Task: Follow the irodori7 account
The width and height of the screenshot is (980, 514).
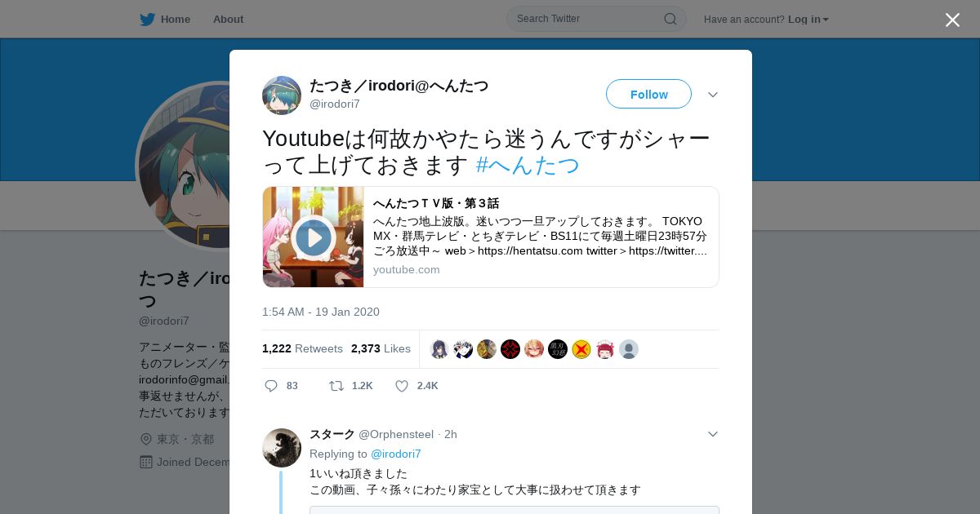Action: point(648,95)
